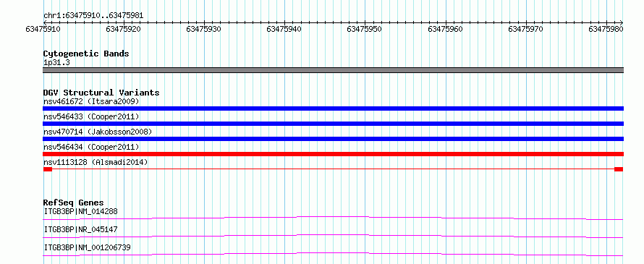This screenshot has width=644, height=264.
Task: Click the gray 1p31.3 cytogenetic band bar
Action: [x=333, y=70]
